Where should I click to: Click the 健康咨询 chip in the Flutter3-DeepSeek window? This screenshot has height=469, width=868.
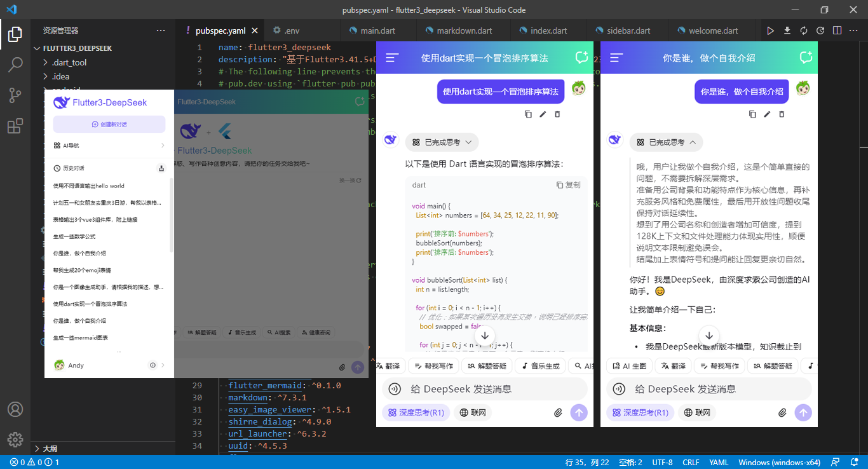315,332
